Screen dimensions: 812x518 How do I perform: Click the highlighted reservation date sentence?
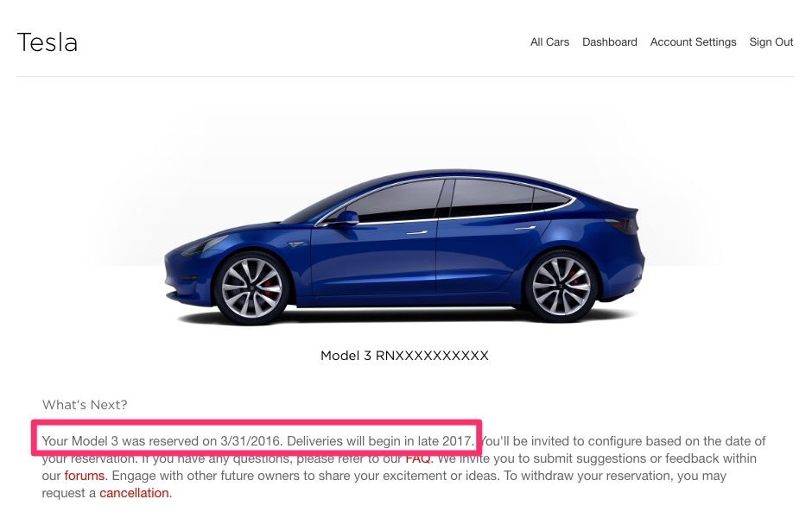257,441
